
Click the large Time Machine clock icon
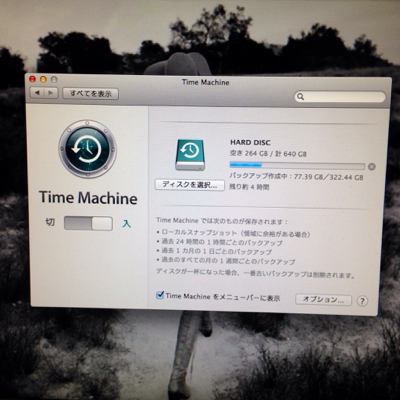tap(87, 149)
